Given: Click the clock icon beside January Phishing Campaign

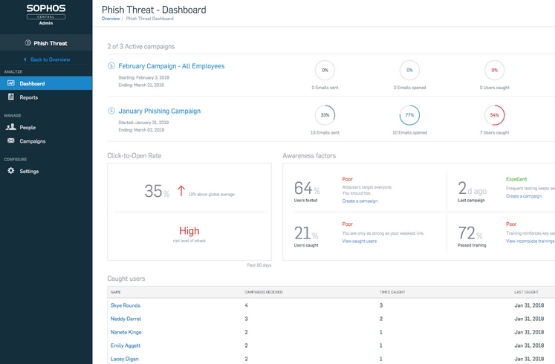Looking at the screenshot, I should [x=111, y=111].
